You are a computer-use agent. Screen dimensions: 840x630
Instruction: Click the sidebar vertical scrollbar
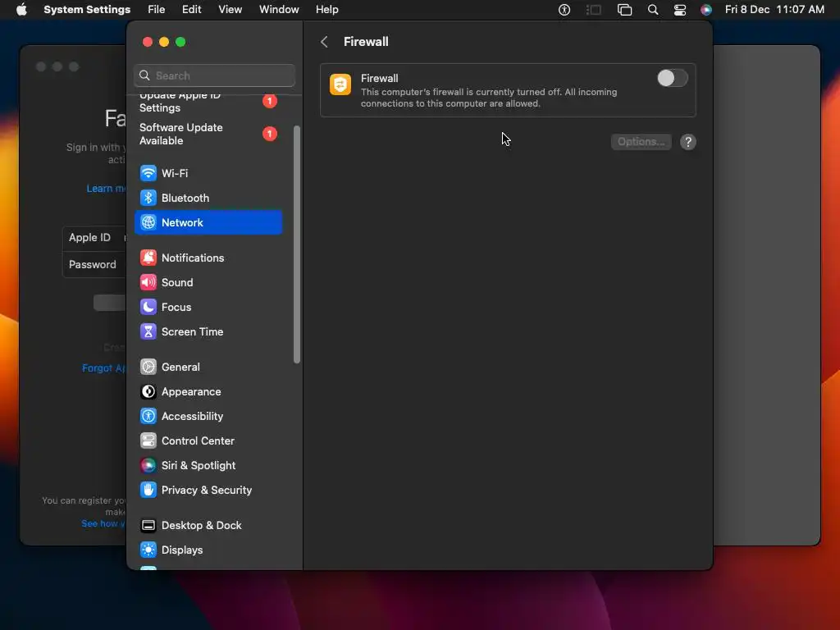[297, 244]
